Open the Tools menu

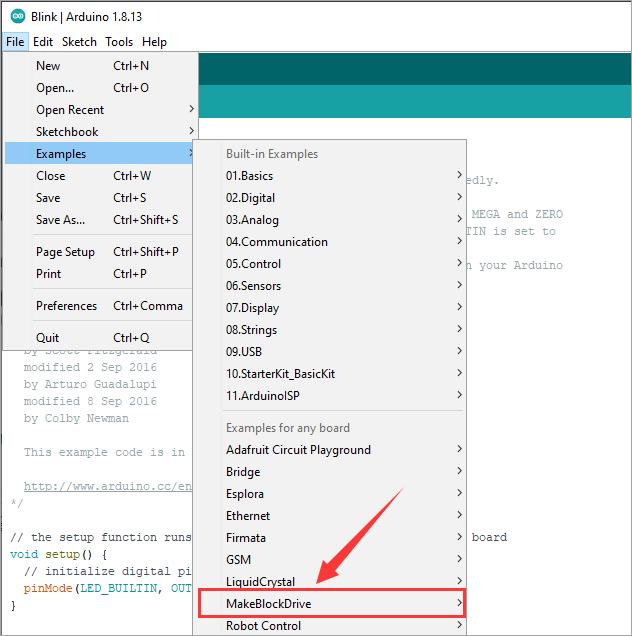click(x=119, y=42)
